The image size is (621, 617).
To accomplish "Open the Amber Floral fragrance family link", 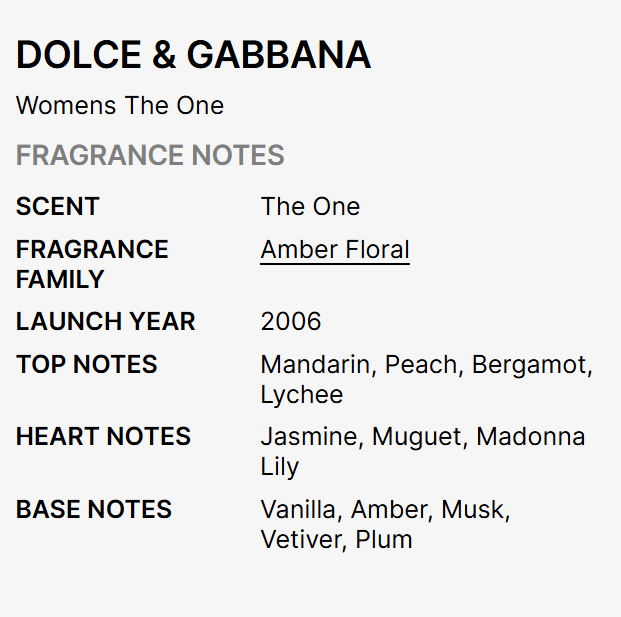I will click(335, 250).
